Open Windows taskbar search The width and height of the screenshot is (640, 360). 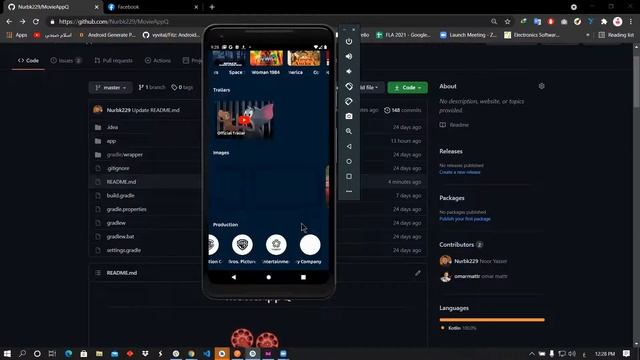click(22, 353)
